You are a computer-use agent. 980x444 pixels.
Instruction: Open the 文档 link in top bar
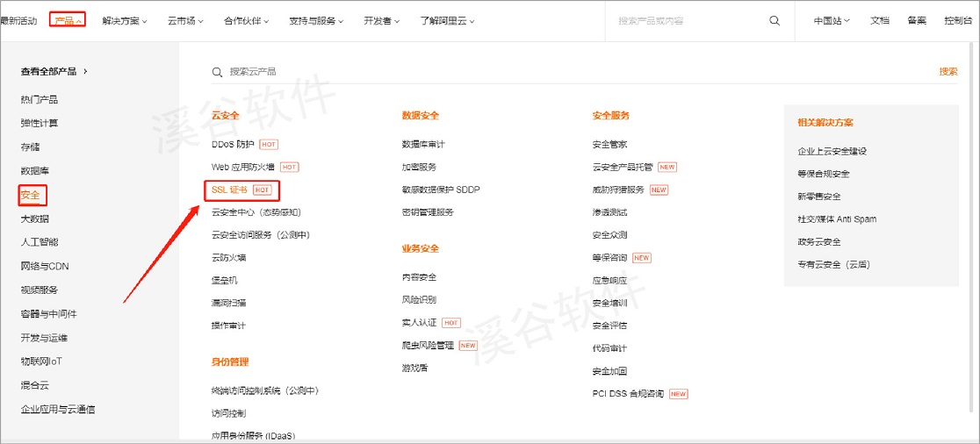[879, 20]
